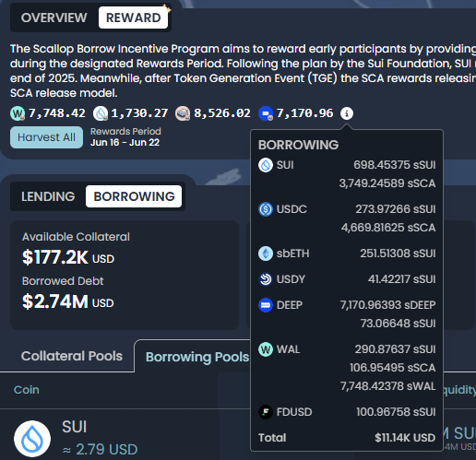Click Rewards Period Jun 16 - Jun 22

coord(125,137)
